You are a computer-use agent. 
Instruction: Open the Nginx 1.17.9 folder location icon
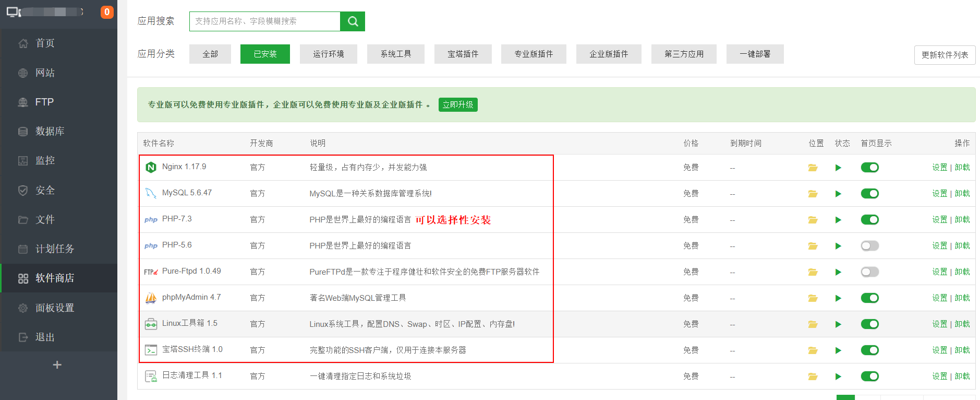[x=813, y=168]
